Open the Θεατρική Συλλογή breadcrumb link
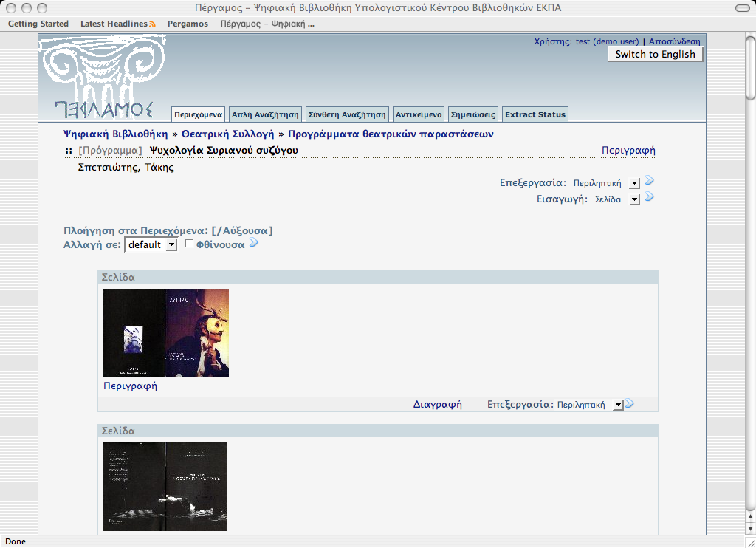Image resolution: width=756 pixels, height=548 pixels. [227, 134]
